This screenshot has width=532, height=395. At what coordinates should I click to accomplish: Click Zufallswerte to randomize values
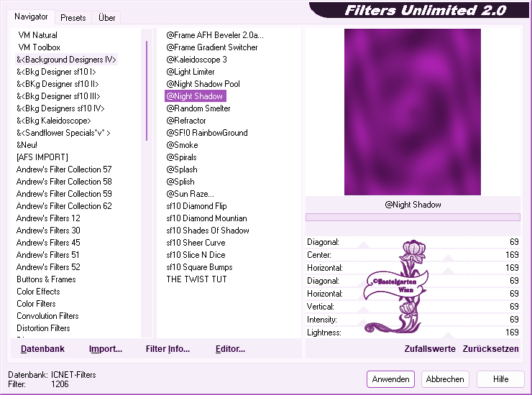[430, 349]
